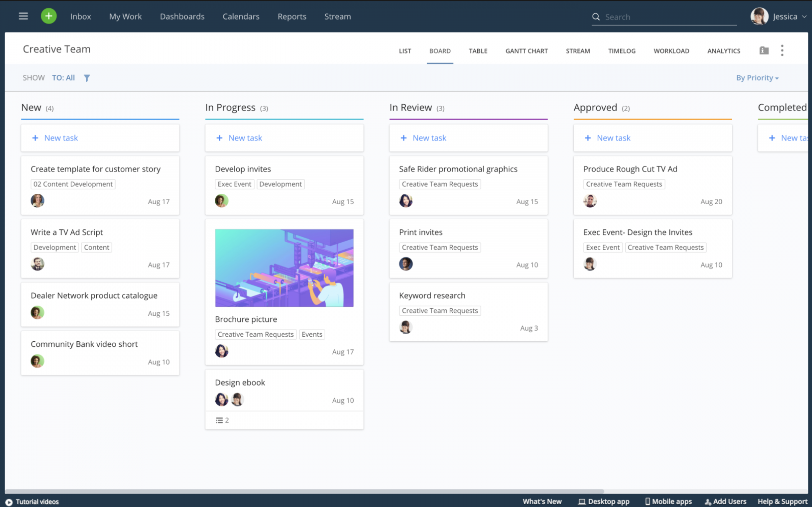The image size is (812, 507).
Task: Click the green plus create button
Action: coord(49,16)
